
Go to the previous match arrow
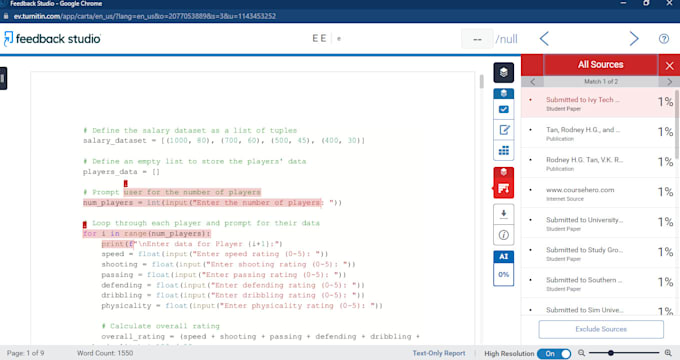click(533, 82)
